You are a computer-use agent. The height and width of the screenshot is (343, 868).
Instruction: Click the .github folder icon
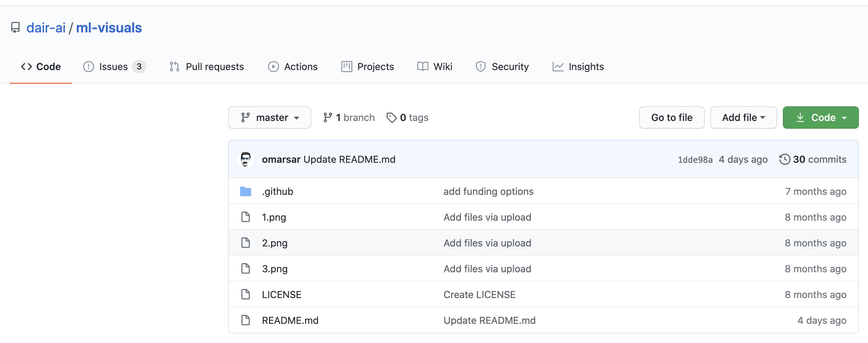pos(246,191)
